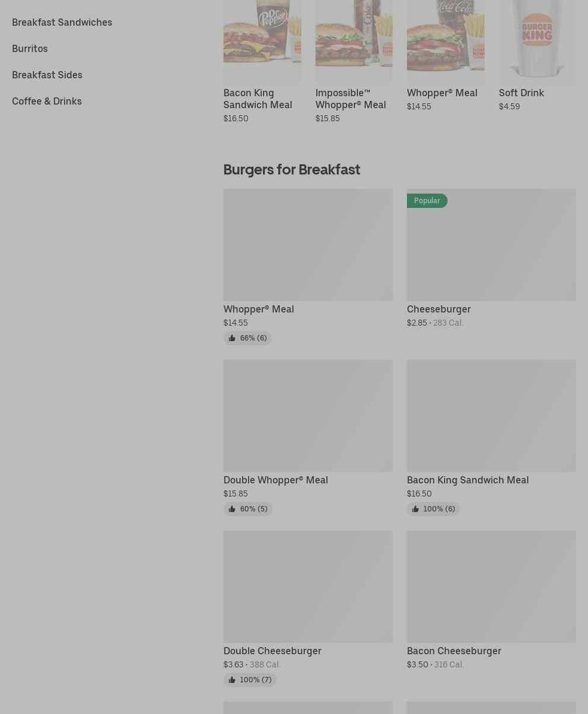Click thumbs-up icon beside the 60% rating
Viewport: 588px width, 714px height.
click(232, 509)
